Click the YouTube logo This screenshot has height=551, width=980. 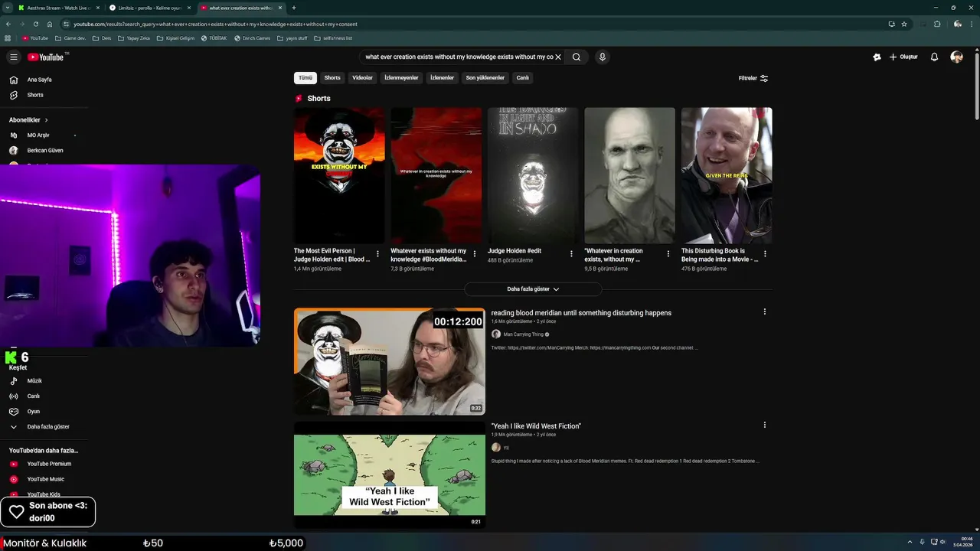[46, 57]
